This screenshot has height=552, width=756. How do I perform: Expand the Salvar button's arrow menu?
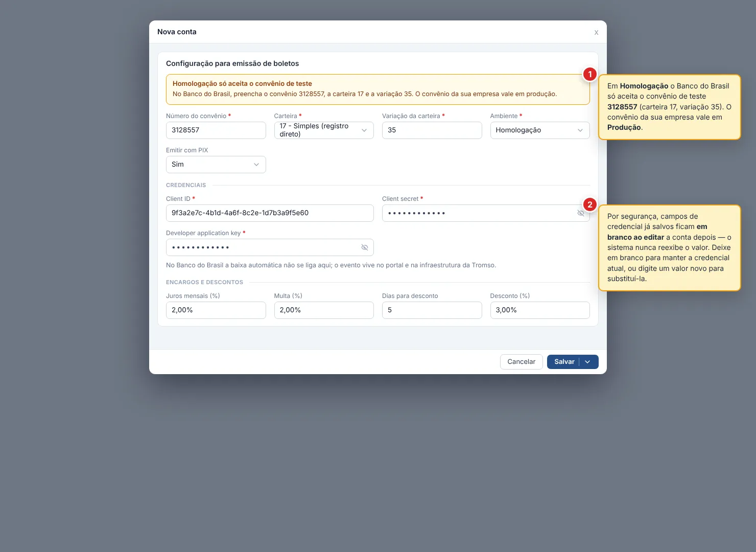click(x=588, y=362)
